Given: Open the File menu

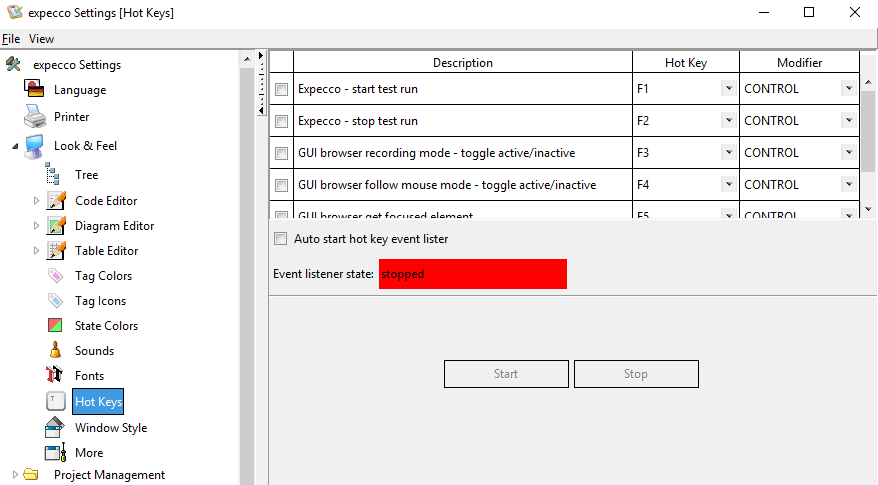Looking at the screenshot, I should (x=11, y=39).
